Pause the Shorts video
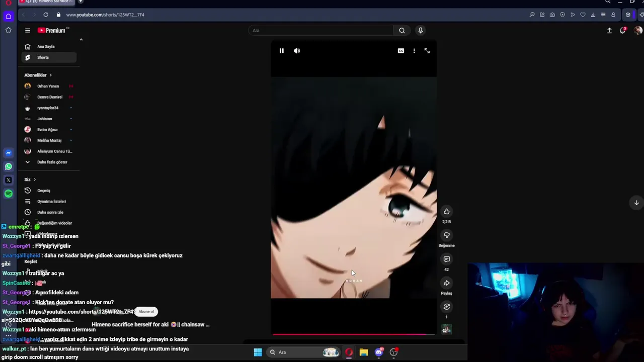644x362 pixels. 281,51
